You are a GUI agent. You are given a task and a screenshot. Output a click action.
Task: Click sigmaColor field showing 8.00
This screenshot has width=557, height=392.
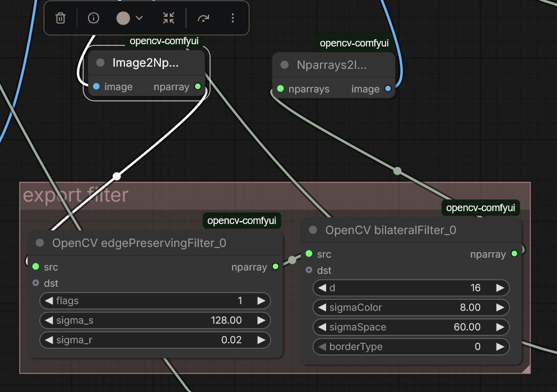411,307
